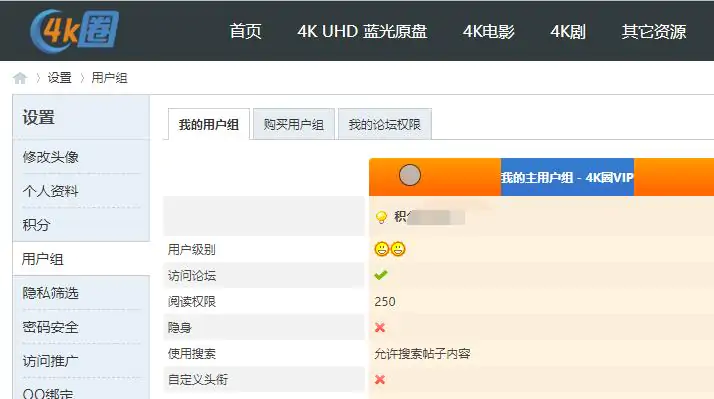Open 首页 in top navigation

[x=245, y=31]
